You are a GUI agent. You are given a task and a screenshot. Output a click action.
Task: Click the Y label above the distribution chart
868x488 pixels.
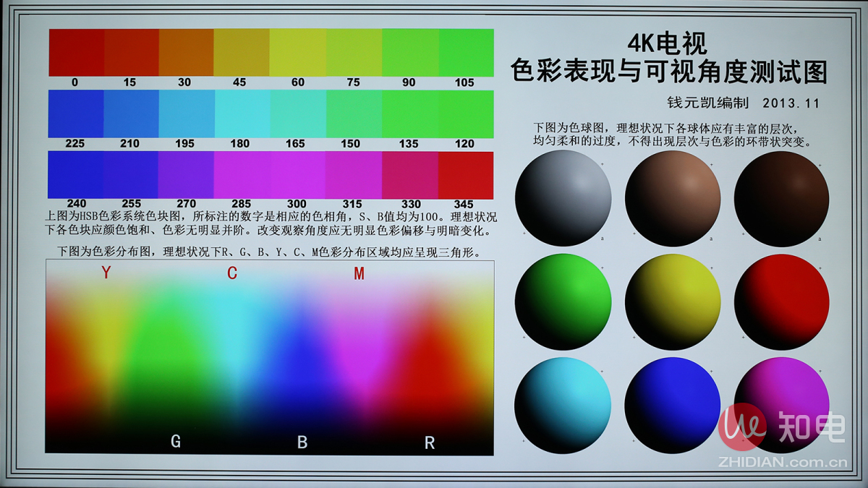[105, 273]
